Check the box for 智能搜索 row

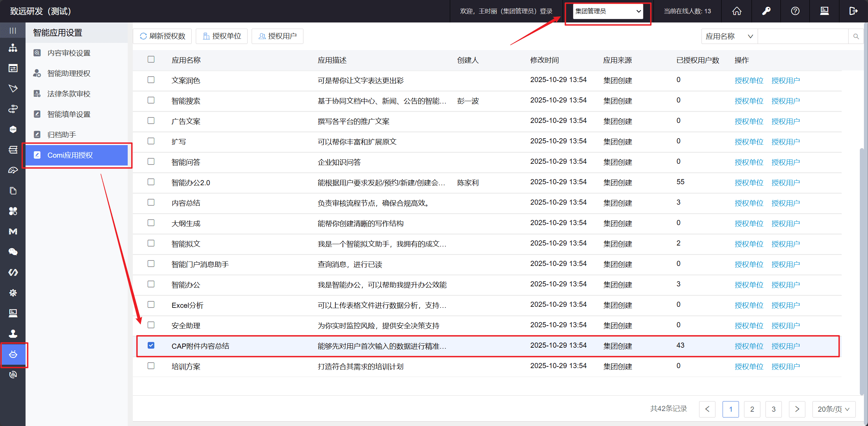tap(151, 100)
